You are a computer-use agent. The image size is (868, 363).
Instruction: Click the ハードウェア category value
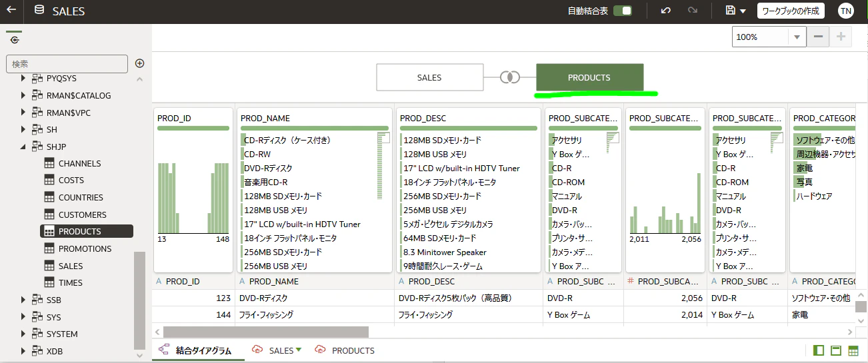[813, 196]
